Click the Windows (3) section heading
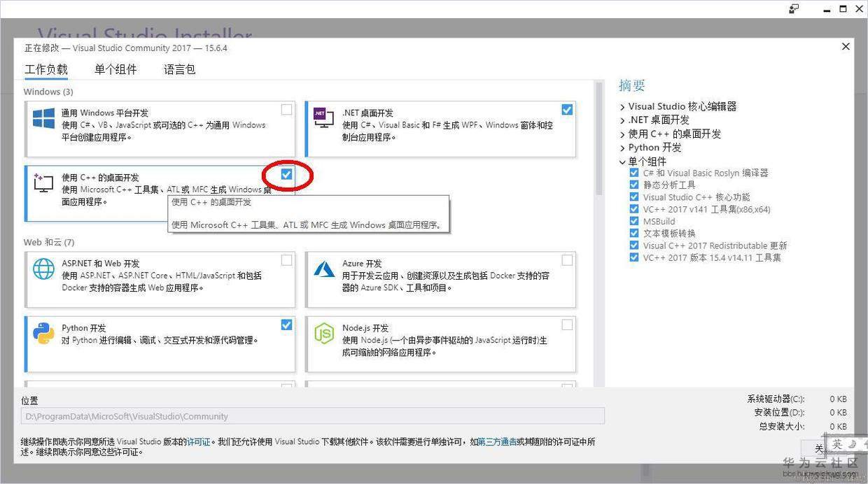The width and height of the screenshot is (868, 484). point(48,92)
